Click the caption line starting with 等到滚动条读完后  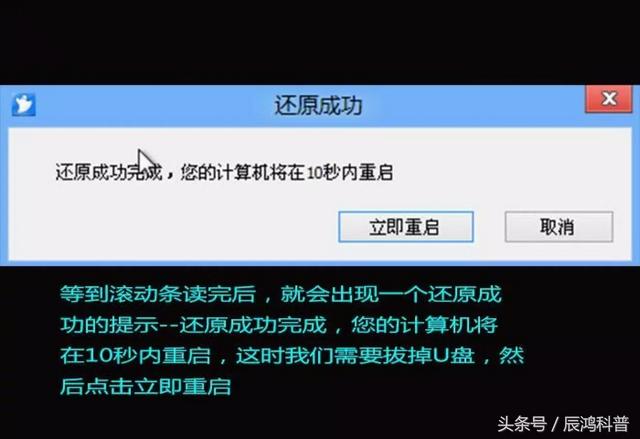[281, 294]
